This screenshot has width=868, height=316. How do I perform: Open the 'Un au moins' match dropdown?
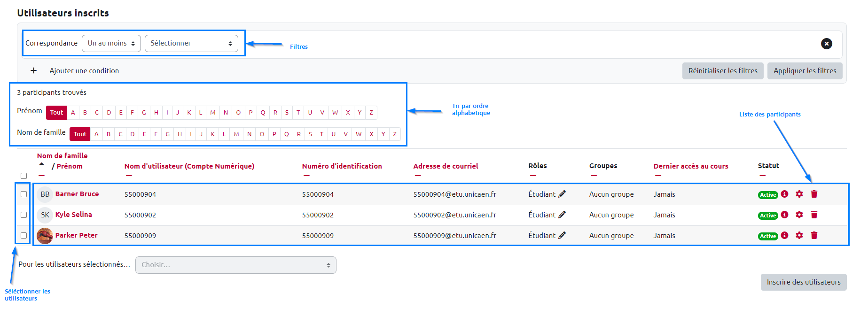tap(111, 43)
